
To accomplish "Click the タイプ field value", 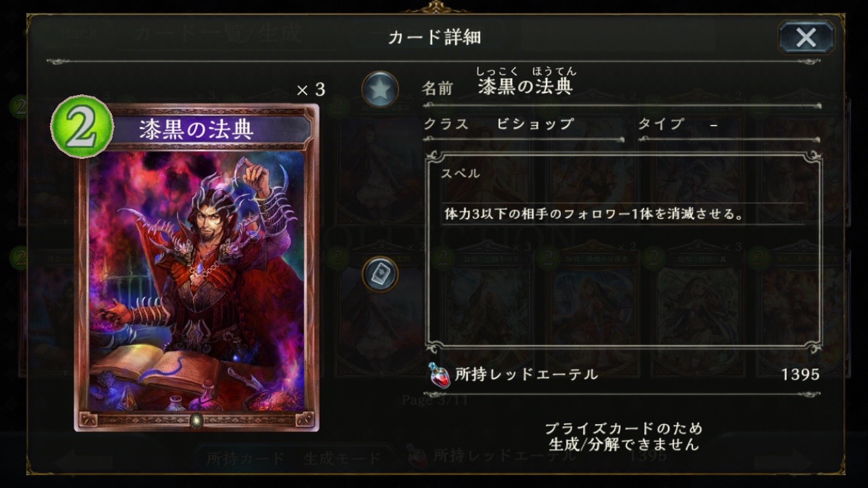I will pyautogui.click(x=714, y=125).
